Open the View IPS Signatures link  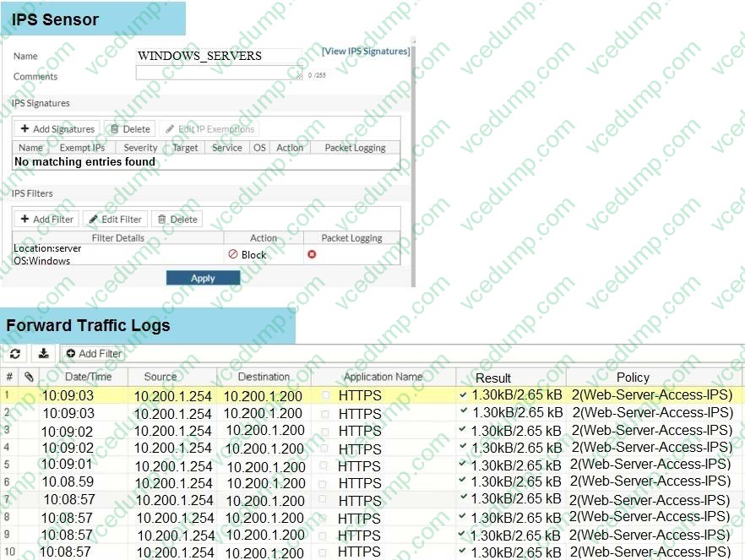click(366, 52)
